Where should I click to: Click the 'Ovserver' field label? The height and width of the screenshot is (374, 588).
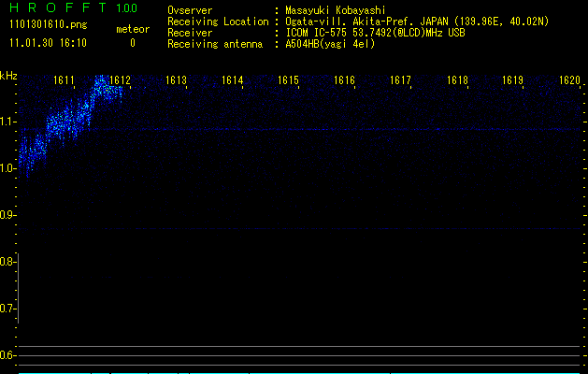[190, 10]
